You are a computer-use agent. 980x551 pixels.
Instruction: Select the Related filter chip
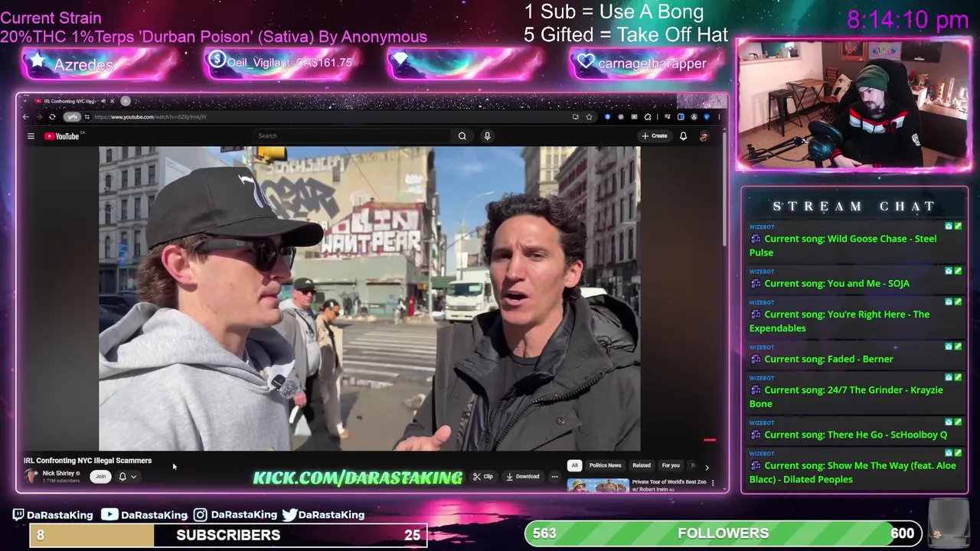(x=642, y=465)
